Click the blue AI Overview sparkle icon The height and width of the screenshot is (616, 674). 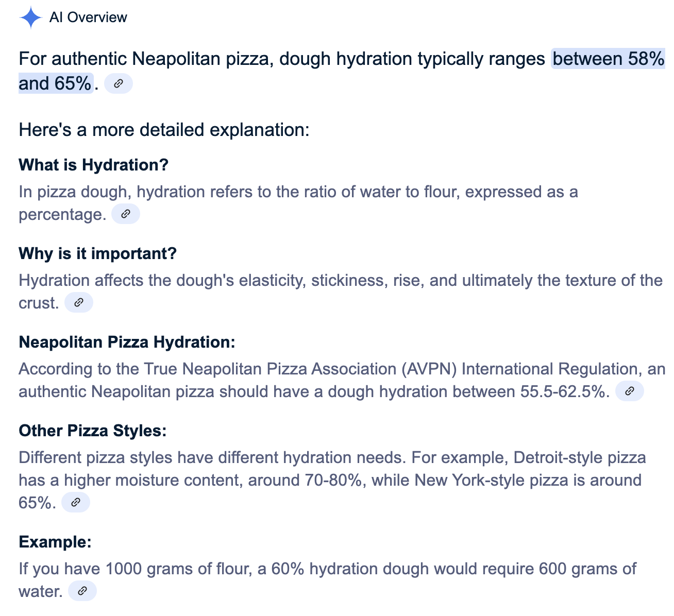click(30, 18)
